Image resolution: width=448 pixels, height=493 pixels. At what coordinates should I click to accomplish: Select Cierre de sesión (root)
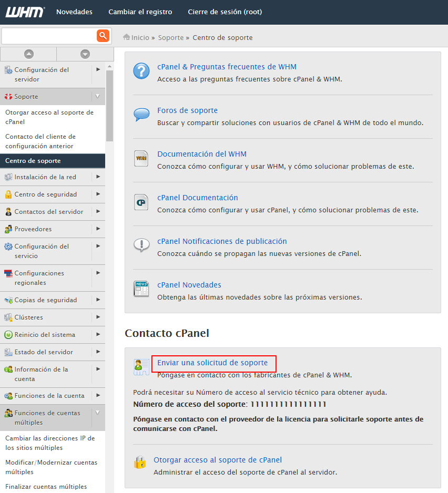[225, 12]
